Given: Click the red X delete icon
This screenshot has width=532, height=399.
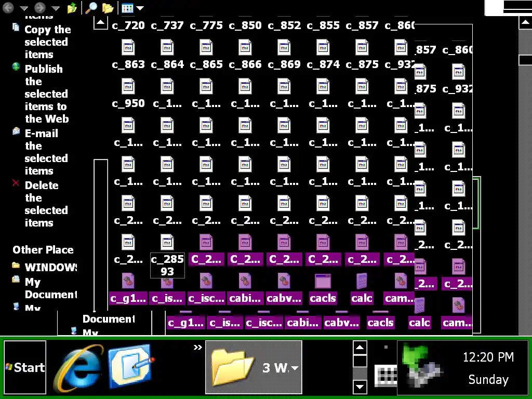Looking at the screenshot, I should [16, 183].
